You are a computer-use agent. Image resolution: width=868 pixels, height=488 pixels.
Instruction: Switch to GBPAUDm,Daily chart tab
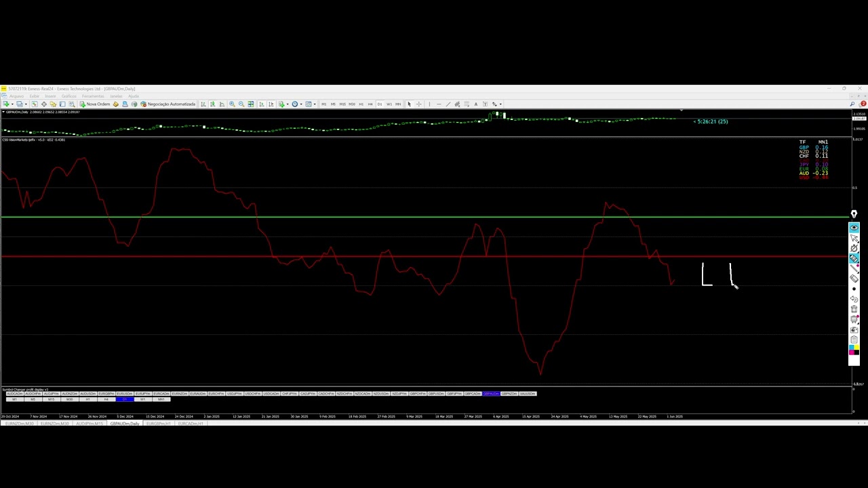point(125,424)
